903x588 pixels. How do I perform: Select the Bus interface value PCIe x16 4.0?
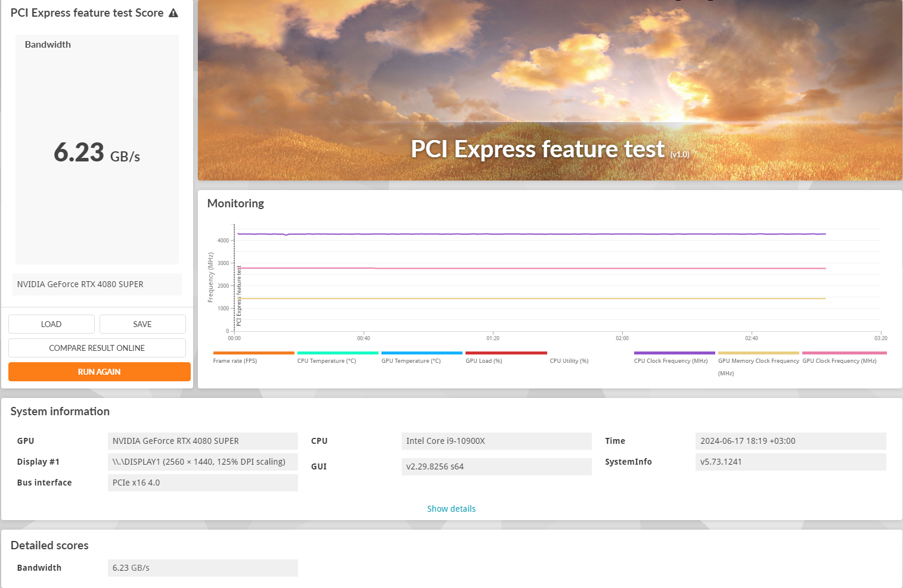(203, 483)
